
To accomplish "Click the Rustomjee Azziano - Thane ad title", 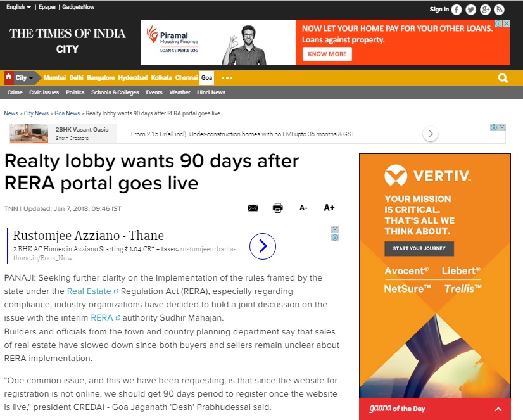I will pos(89,236).
